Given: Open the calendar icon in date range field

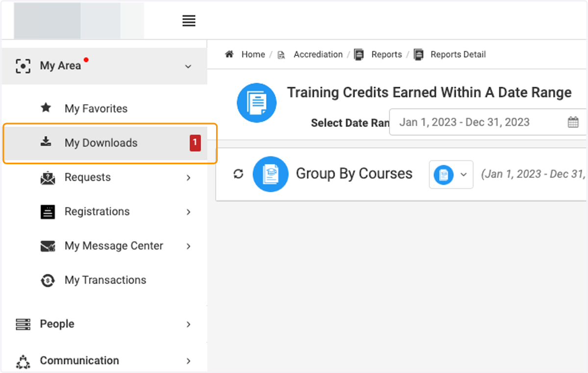Looking at the screenshot, I should tap(573, 123).
